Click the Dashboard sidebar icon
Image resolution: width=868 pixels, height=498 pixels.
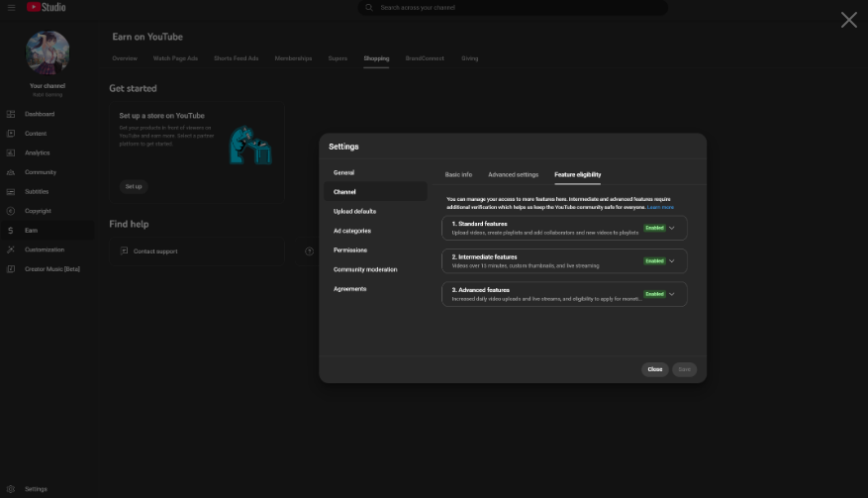(11, 114)
